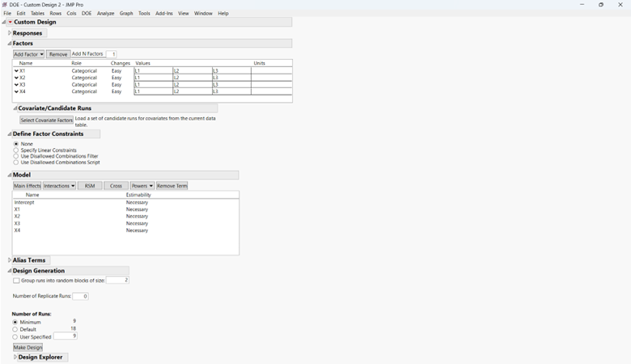Image resolution: width=631 pixels, height=364 pixels.
Task: Open the Tools menu
Action: pos(144,13)
